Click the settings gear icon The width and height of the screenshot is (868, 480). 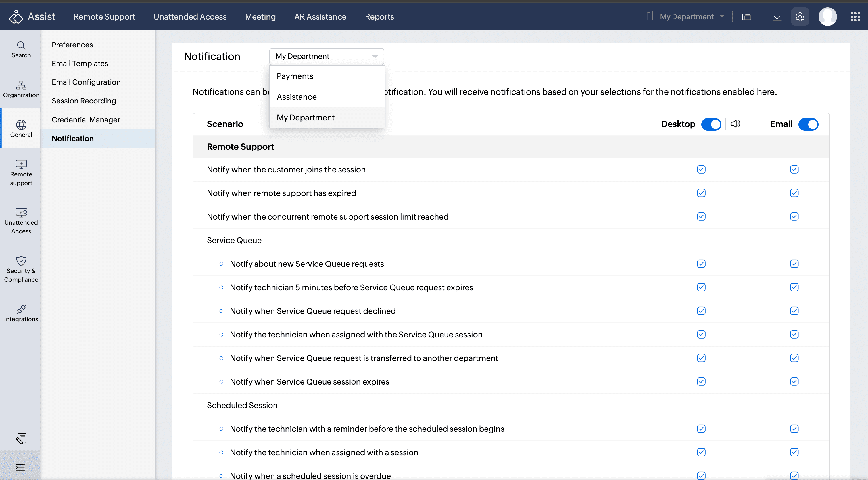pos(800,16)
